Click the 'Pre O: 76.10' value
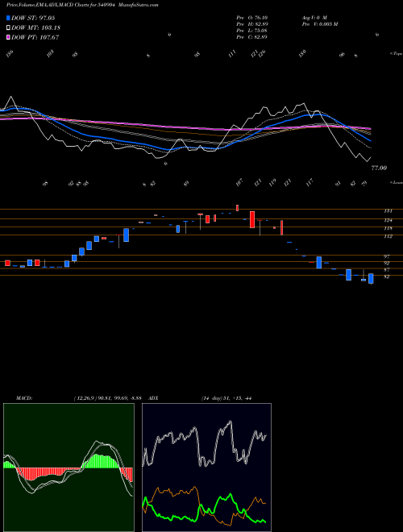403x532 pixels. point(251,18)
